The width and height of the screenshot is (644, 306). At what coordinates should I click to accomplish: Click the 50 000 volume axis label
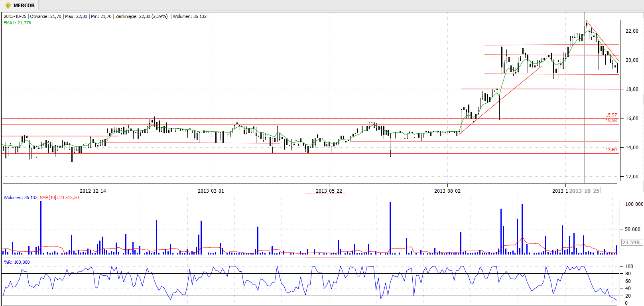point(632,229)
